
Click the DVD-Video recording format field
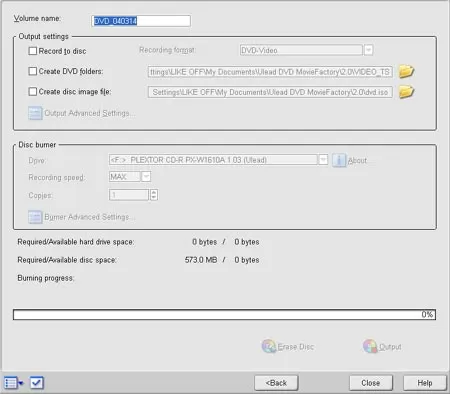(x=301, y=50)
